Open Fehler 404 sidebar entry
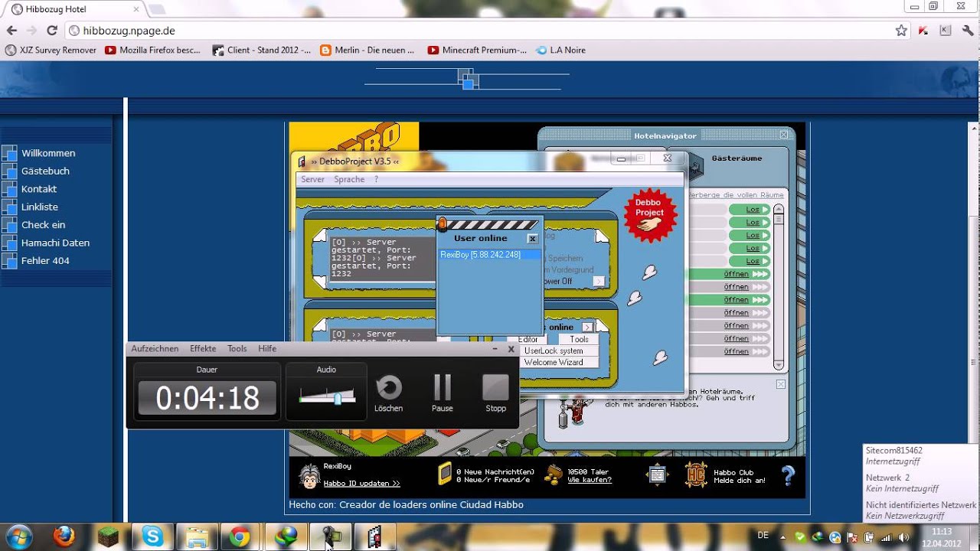Image resolution: width=980 pixels, height=551 pixels. pyautogui.click(x=45, y=261)
